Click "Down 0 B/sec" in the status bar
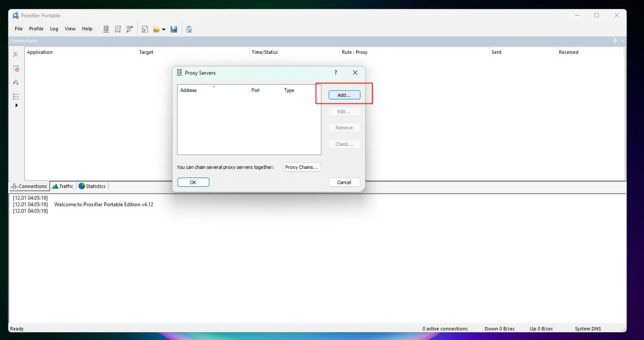This screenshot has width=644, height=340. [x=500, y=329]
